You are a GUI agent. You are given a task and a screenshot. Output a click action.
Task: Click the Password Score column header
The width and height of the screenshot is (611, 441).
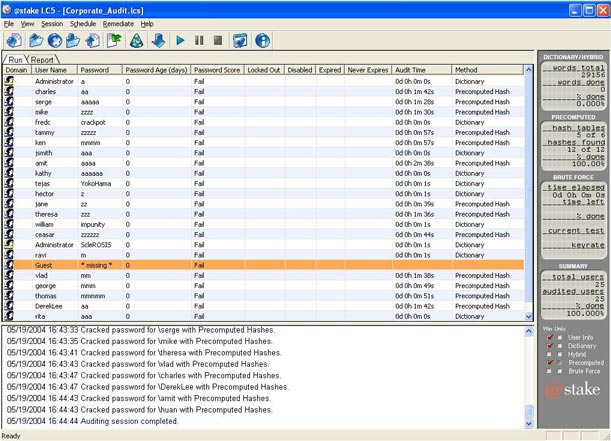216,71
